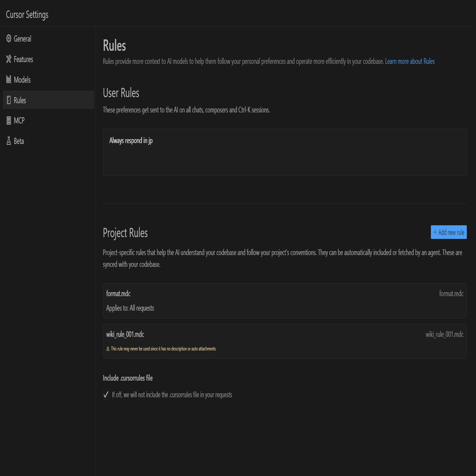The image size is (476, 476).
Task: Click the General gear icon
Action: click(x=9, y=39)
